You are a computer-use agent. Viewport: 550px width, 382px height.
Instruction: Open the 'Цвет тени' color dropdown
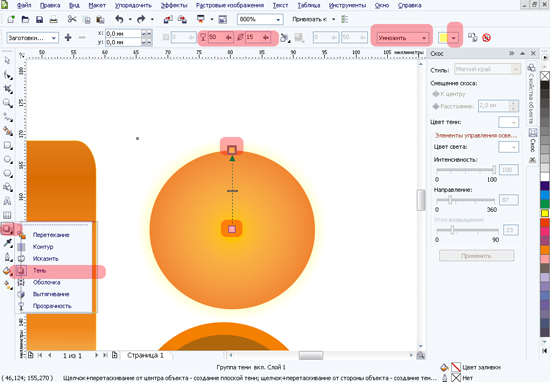(x=508, y=122)
